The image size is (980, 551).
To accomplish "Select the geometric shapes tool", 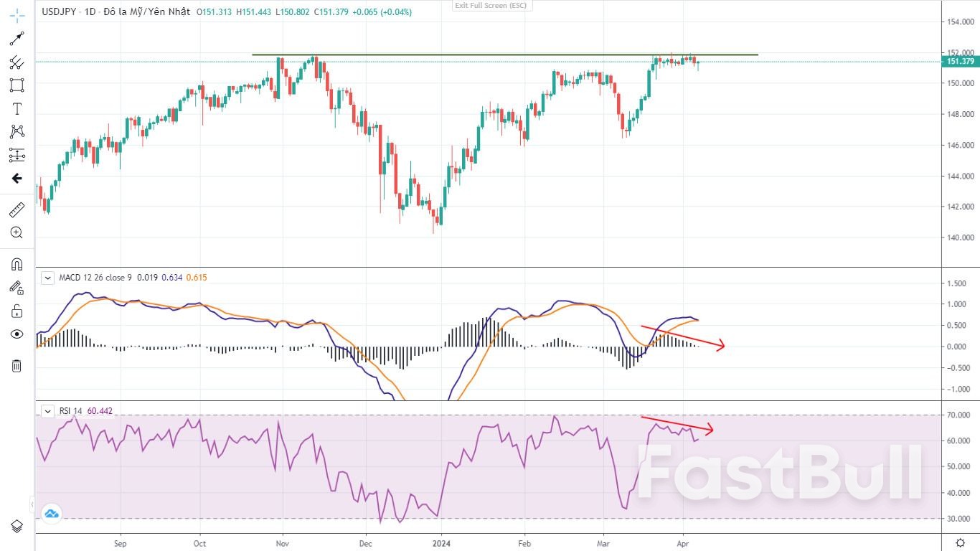I will (17, 85).
